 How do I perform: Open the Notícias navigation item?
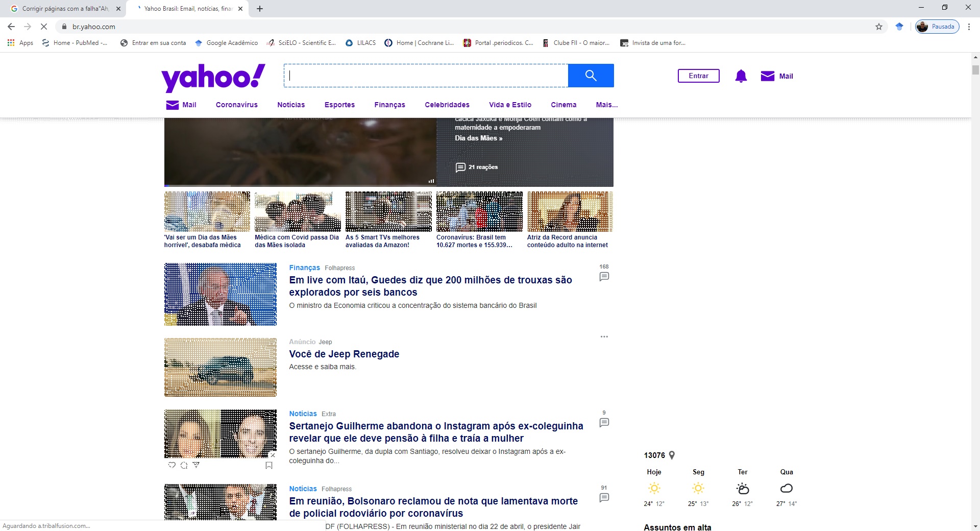point(291,105)
